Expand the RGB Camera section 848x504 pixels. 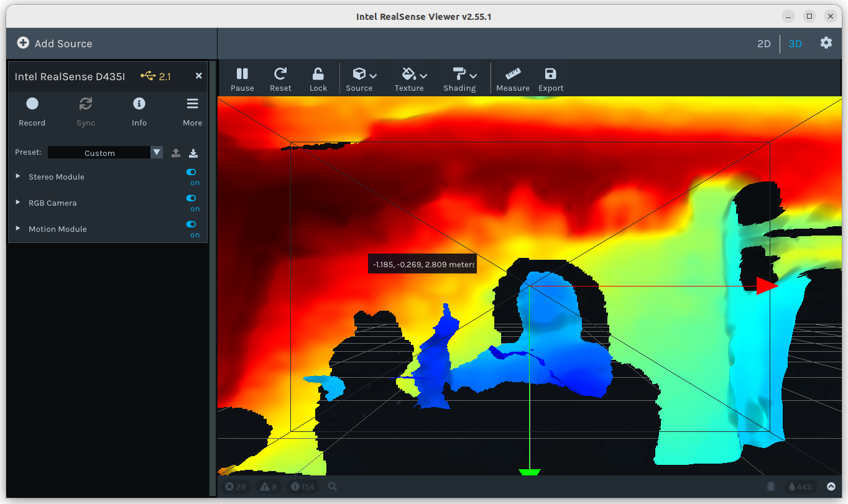(18, 203)
